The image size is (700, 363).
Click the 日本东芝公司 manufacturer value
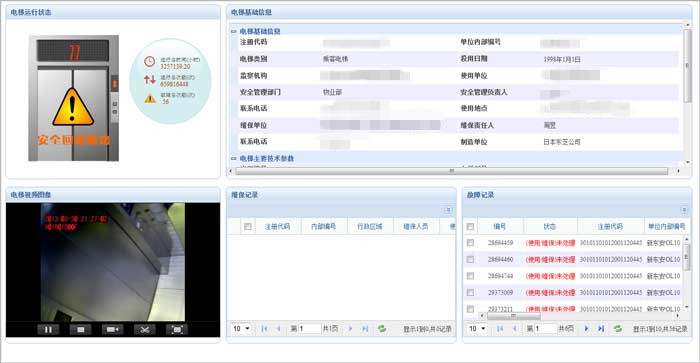pyautogui.click(x=562, y=142)
